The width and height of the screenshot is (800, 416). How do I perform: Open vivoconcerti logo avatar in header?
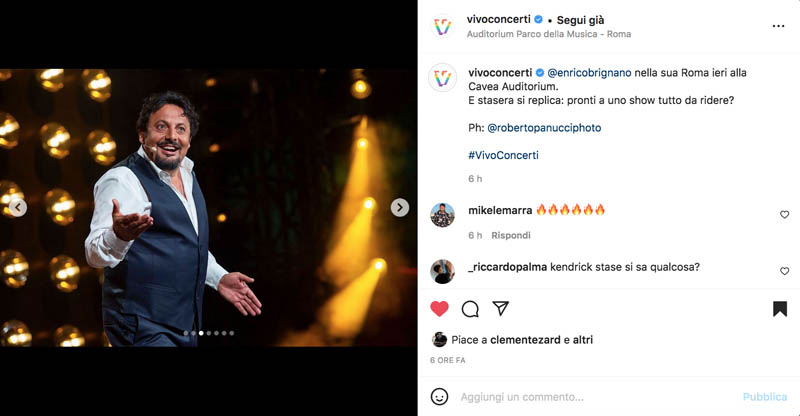tap(442, 26)
